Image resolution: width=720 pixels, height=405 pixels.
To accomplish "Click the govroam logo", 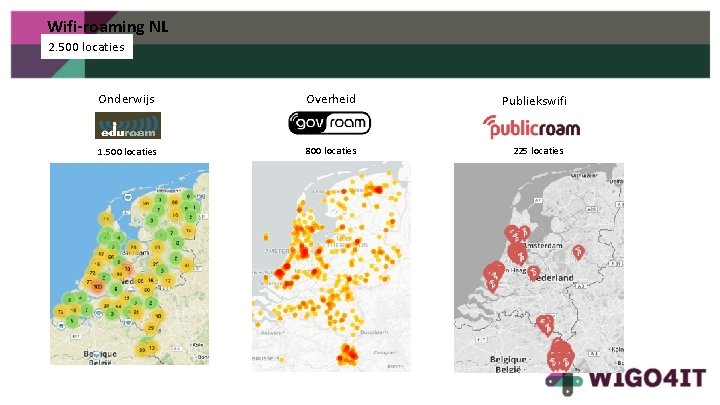I will (329, 123).
